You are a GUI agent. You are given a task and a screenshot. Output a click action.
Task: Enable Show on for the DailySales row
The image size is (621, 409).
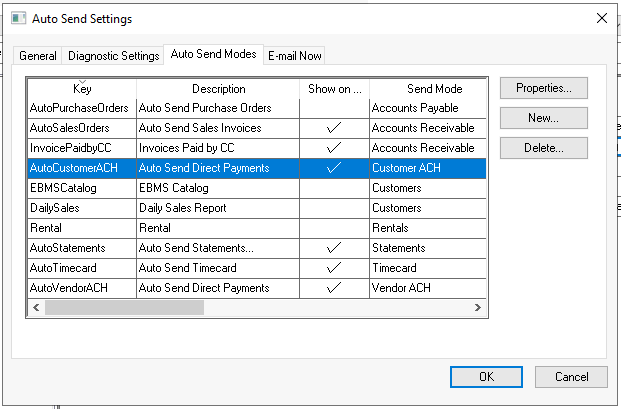334,208
